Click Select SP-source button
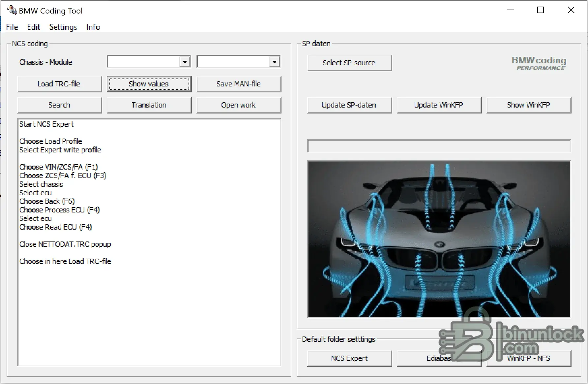Viewport: 588px width, 384px height. click(349, 63)
